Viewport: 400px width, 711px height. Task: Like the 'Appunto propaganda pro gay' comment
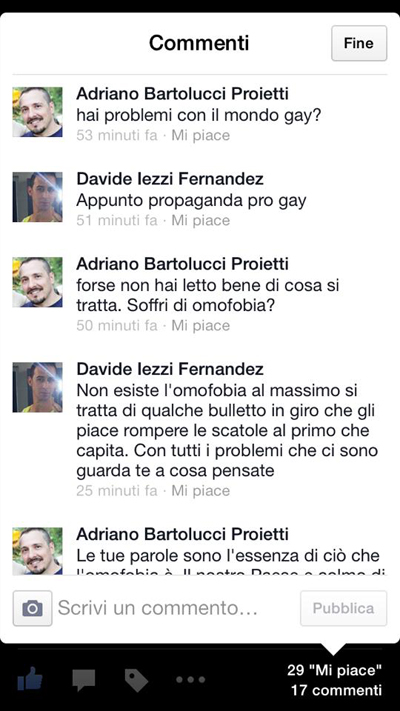pyautogui.click(x=200, y=220)
